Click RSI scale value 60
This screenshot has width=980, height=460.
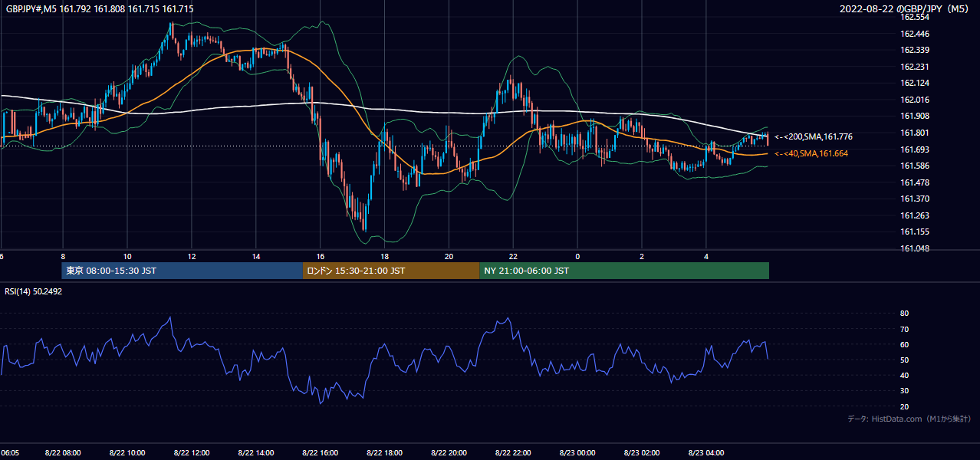(x=905, y=344)
